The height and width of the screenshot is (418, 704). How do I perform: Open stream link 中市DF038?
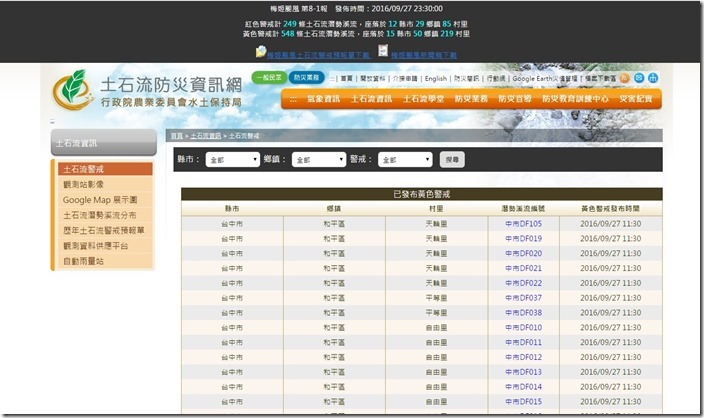(x=524, y=312)
